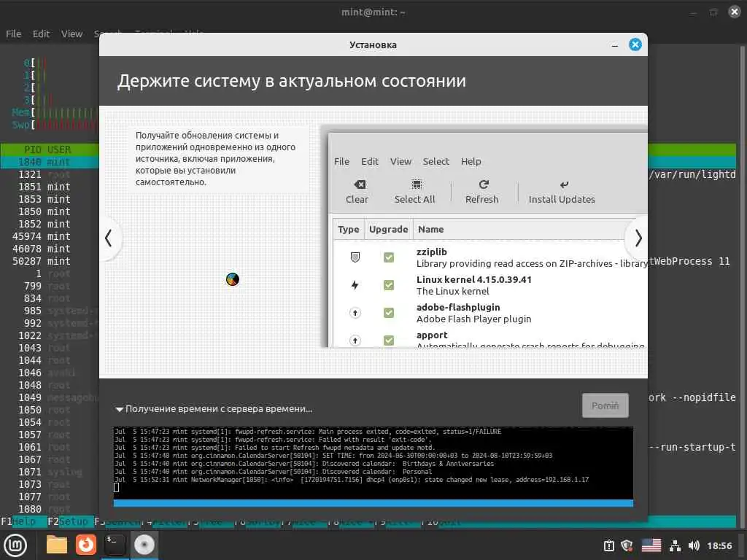The height and width of the screenshot is (560, 747).
Task: Open View menu in the terminal window
Action: 71,34
